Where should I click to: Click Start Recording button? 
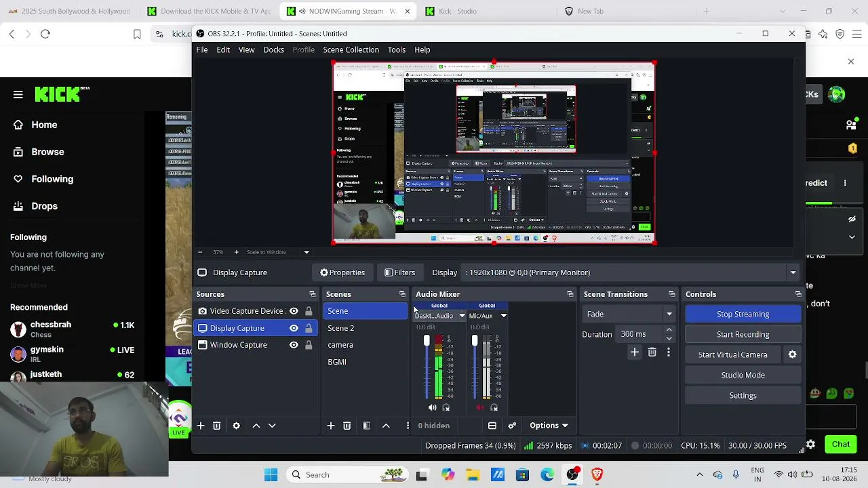743,334
